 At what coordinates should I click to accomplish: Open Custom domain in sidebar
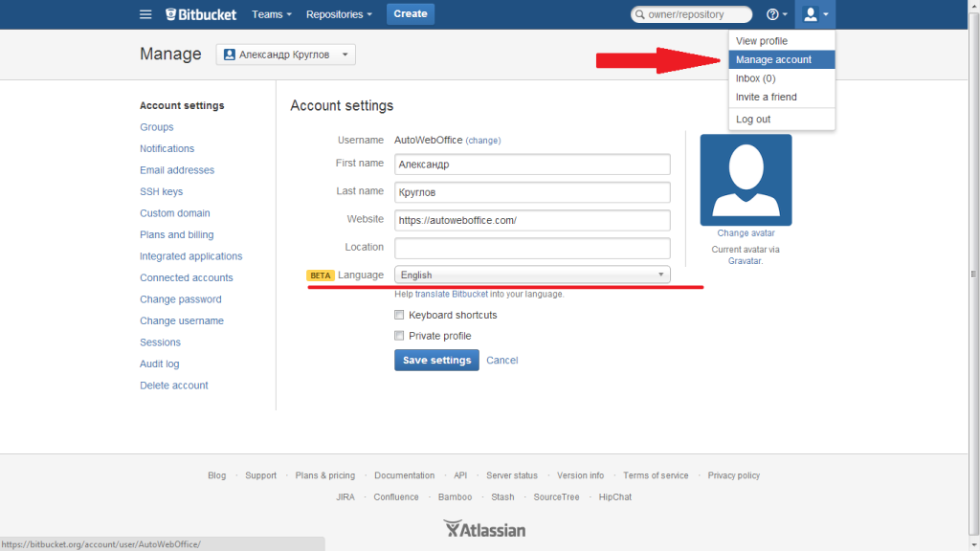[x=174, y=213]
